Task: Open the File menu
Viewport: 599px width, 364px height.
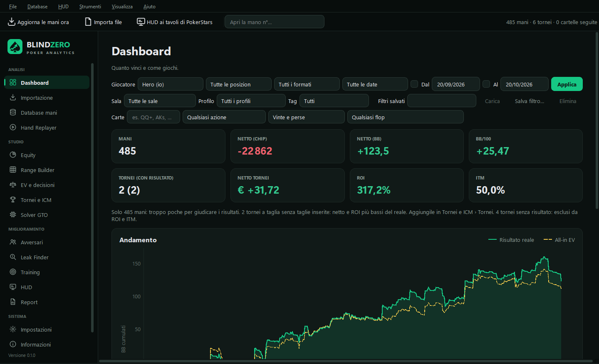Action: pos(13,6)
